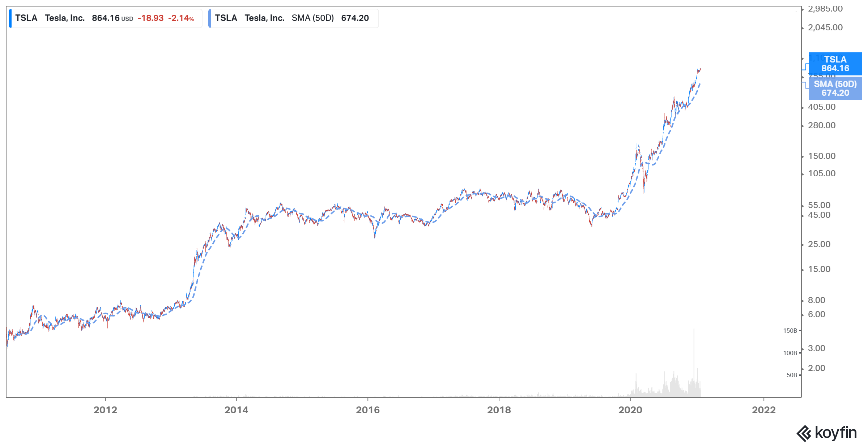Image resolution: width=868 pixels, height=448 pixels.
Task: Click the 150B volume axis label
Action: coord(790,331)
